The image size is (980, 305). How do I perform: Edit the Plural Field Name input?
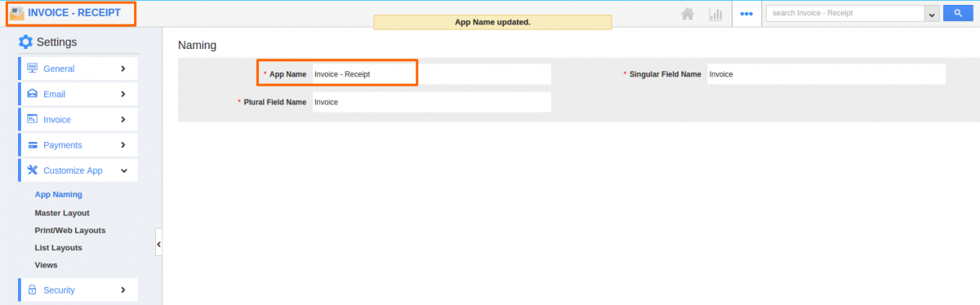pyautogui.click(x=432, y=102)
